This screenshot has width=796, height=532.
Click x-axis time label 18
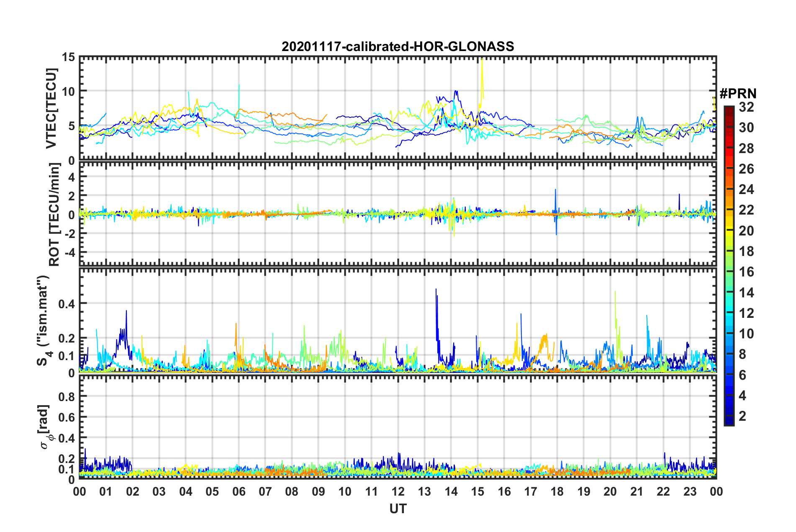pyautogui.click(x=557, y=492)
